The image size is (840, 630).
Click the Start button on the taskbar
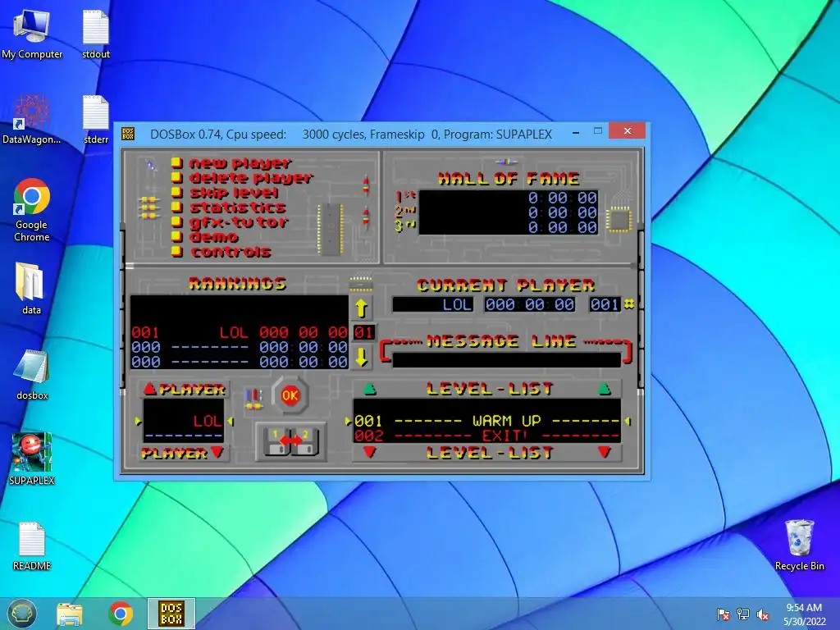[x=22, y=614]
